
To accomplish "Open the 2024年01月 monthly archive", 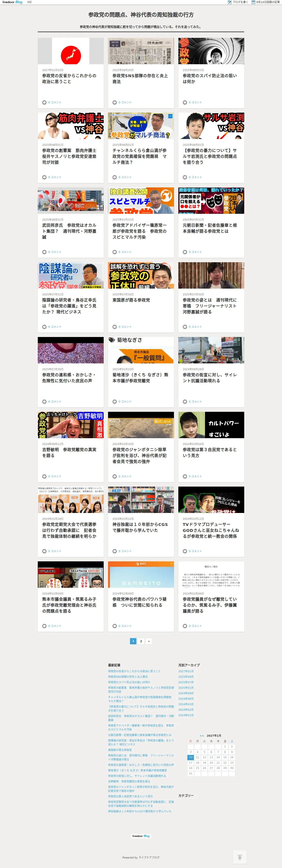I will [x=186, y=715].
